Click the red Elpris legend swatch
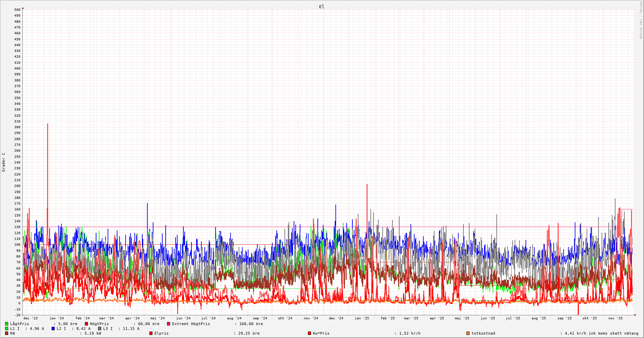The image size is (644, 338). point(151,334)
